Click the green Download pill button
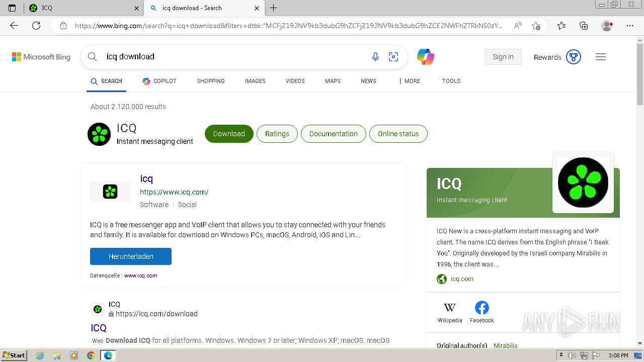644x362 pixels. [229, 134]
